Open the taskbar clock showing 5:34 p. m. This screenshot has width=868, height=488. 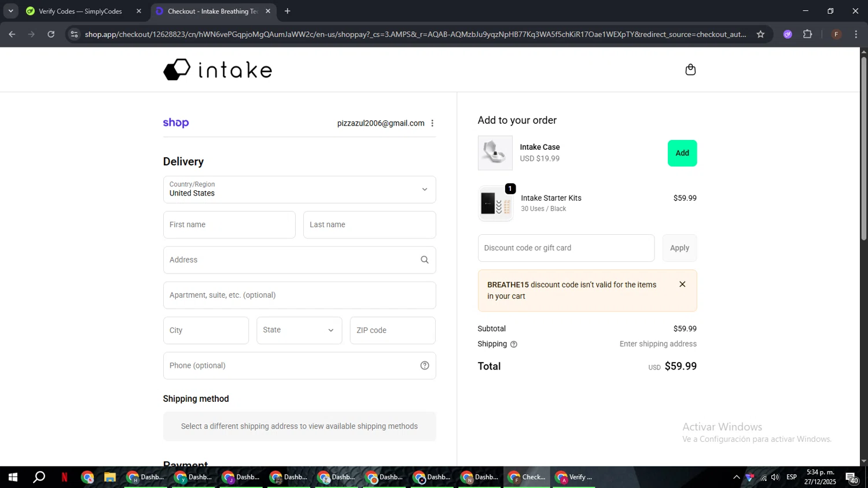tap(820, 477)
